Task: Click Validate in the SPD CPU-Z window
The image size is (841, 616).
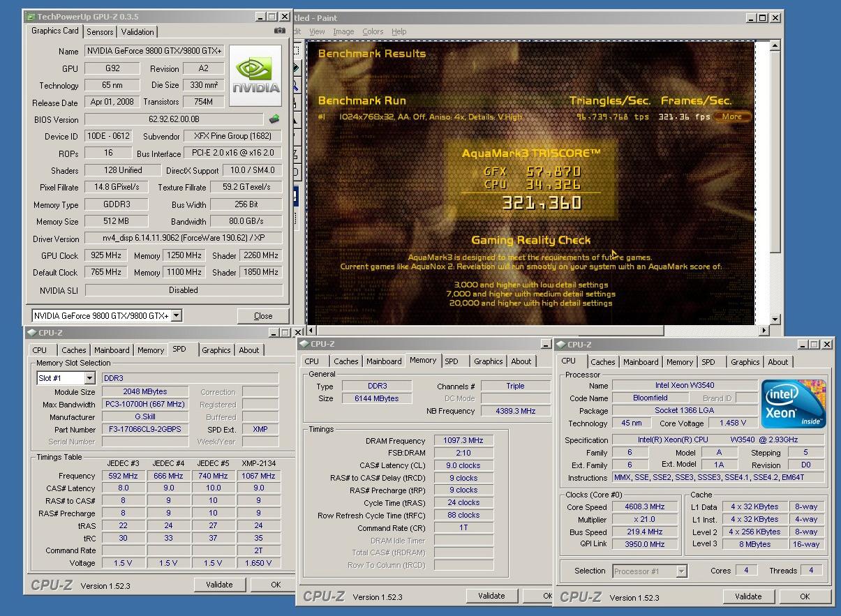Action: pyautogui.click(x=219, y=585)
